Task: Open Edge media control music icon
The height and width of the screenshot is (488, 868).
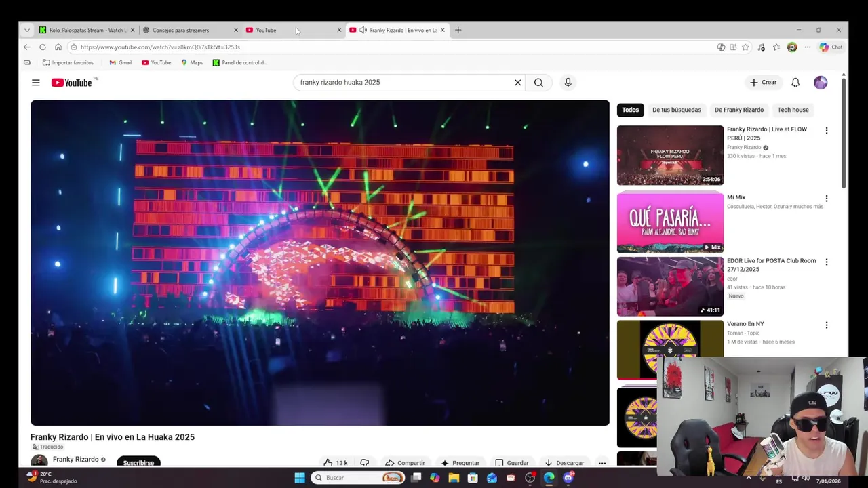Action: click(x=762, y=47)
